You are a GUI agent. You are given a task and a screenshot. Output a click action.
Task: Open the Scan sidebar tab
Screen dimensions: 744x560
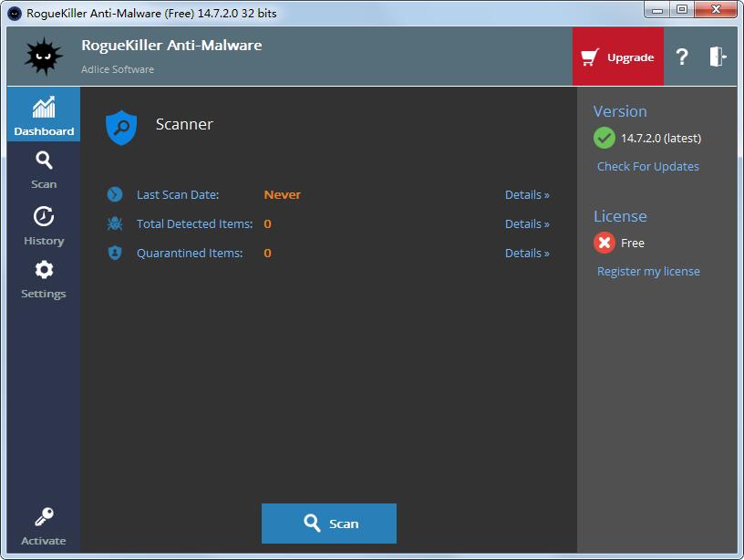44,170
